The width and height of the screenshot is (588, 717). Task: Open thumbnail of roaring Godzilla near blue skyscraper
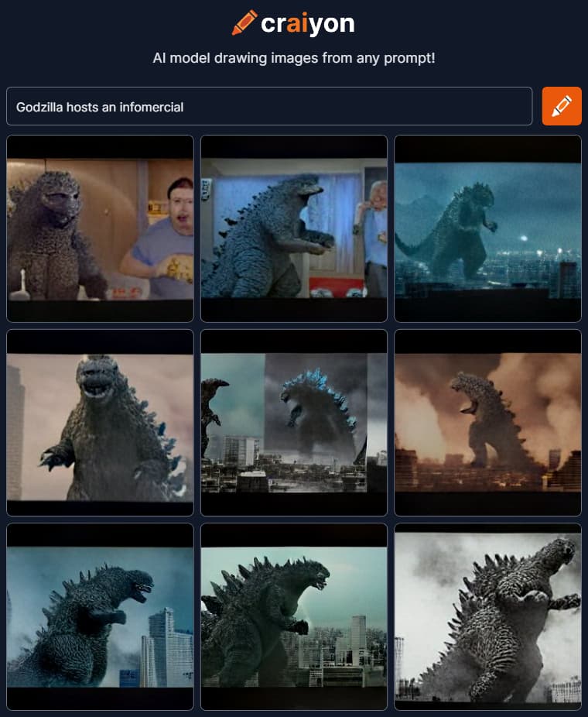tap(100, 617)
